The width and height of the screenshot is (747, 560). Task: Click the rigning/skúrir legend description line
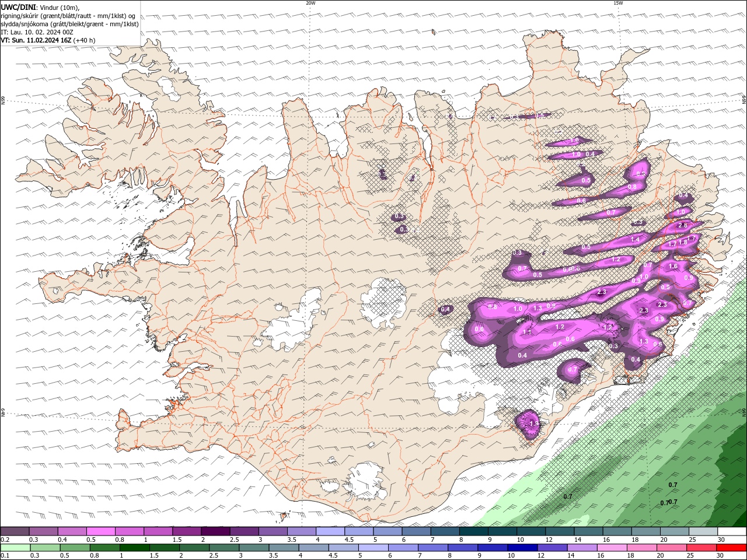[67, 16]
